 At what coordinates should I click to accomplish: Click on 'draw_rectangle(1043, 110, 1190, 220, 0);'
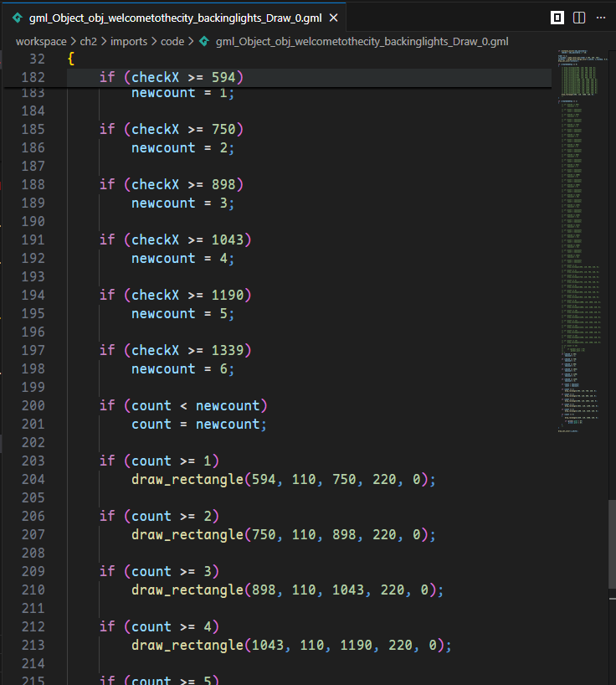[291, 646]
